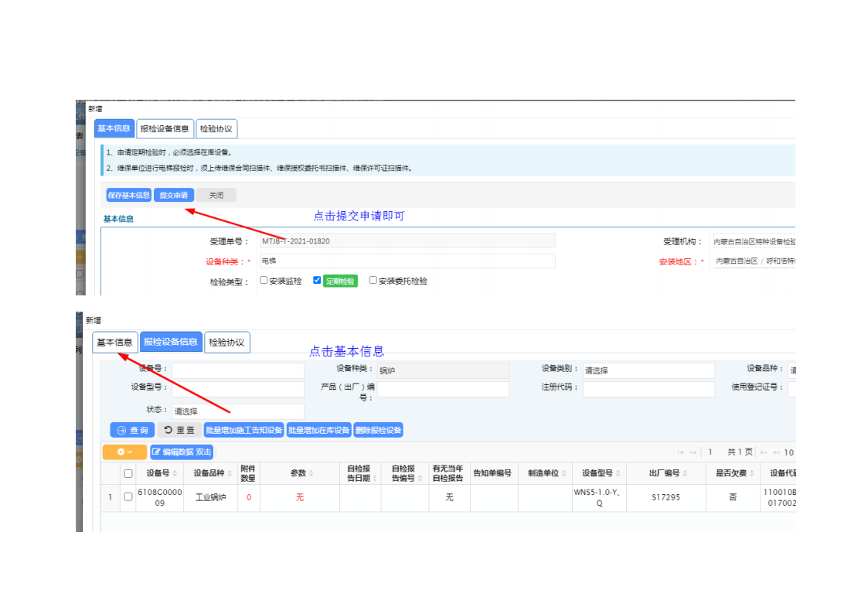This screenshot has height=614, width=868.
Task: Click the 保存基本信息 button
Action: 129,195
